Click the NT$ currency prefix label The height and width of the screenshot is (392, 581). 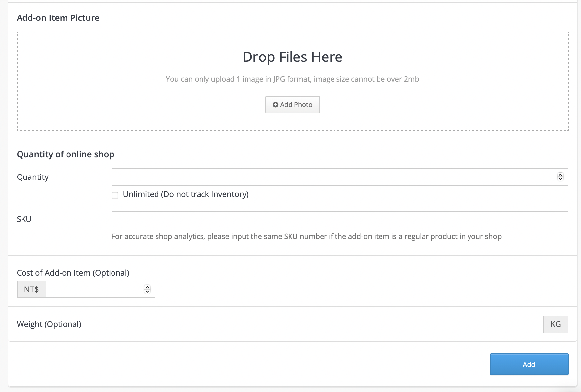click(31, 289)
